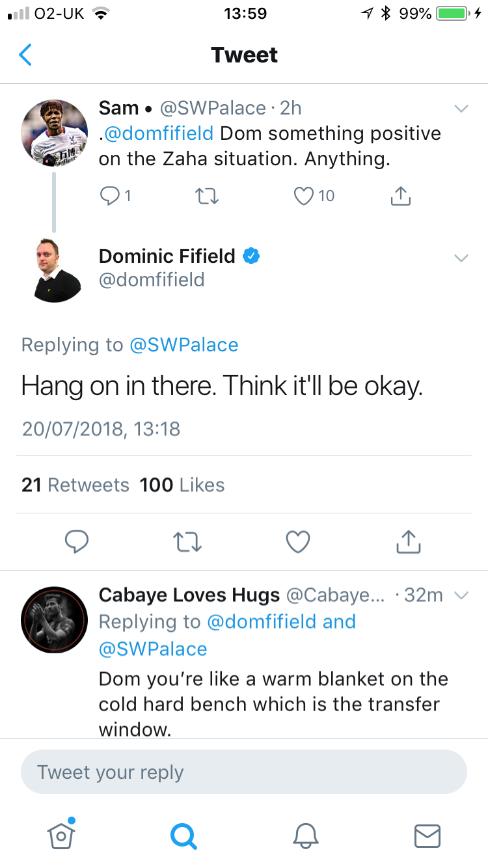The image size is (488, 868).
Task: Tap the back arrow
Action: (x=25, y=55)
